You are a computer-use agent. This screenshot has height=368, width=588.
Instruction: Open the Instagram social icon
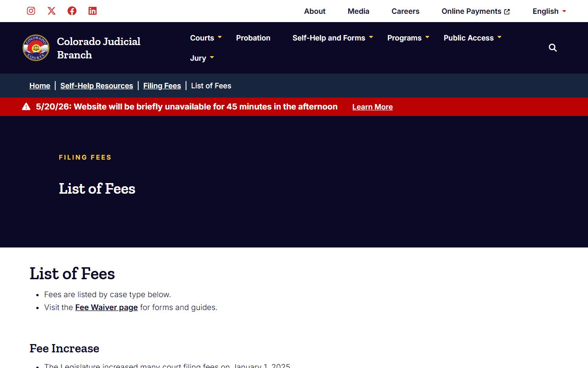[x=31, y=11]
